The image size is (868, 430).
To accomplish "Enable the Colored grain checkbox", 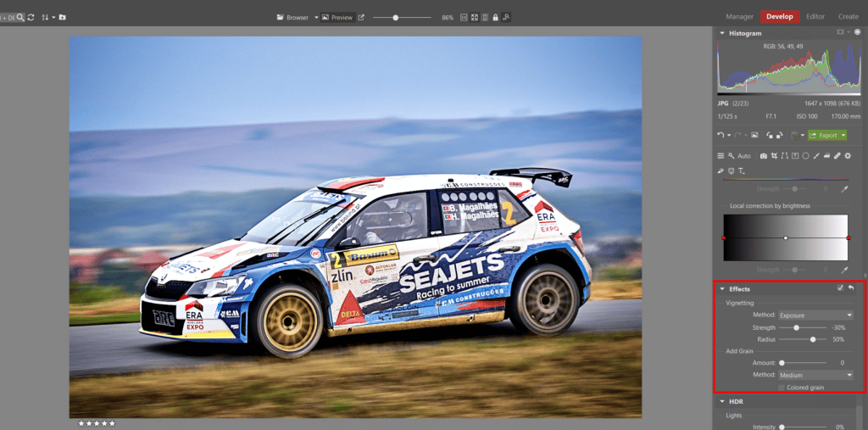I will point(781,388).
